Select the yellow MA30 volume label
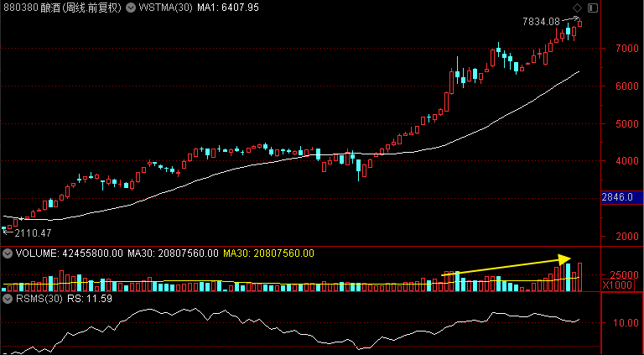Image resolution: width=644 pixels, height=355 pixels. [268, 253]
